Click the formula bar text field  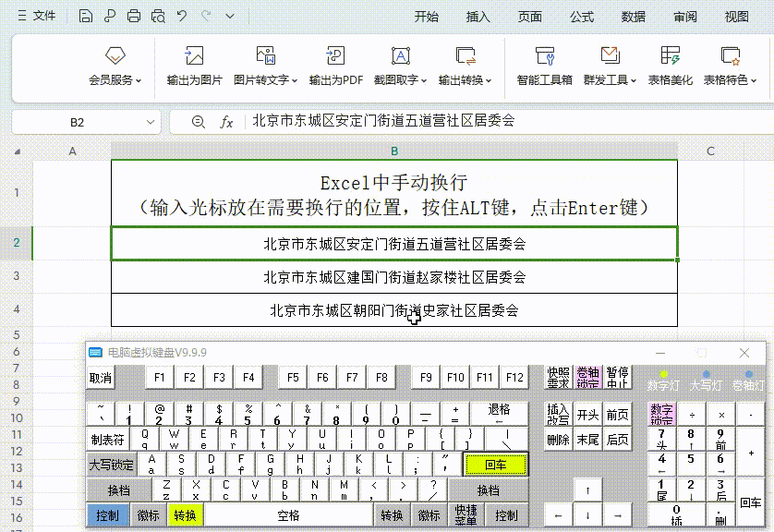511,121
